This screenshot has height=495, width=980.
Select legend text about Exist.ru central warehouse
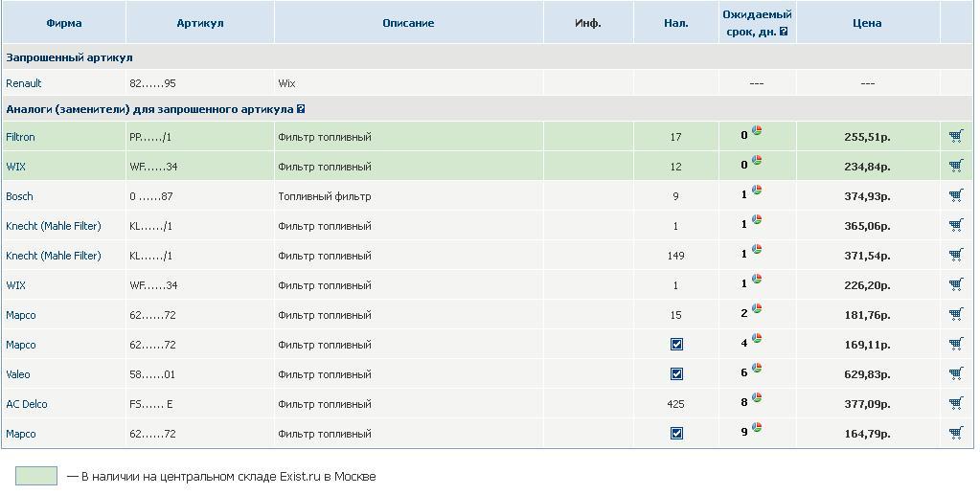222,476
